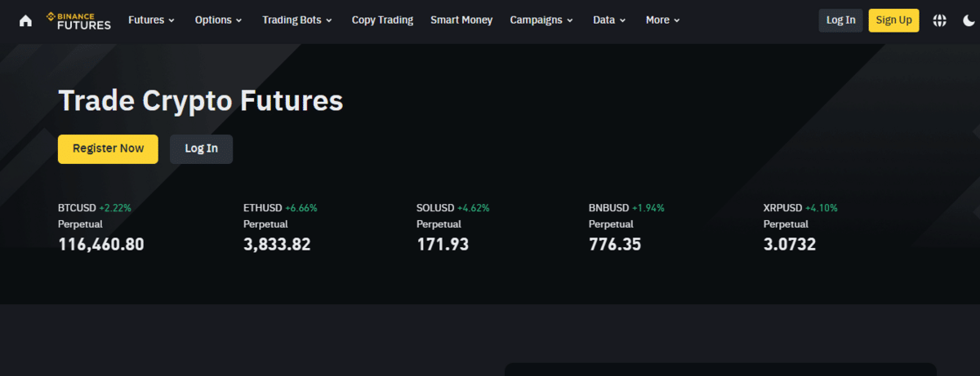This screenshot has width=980, height=376.
Task: Expand the Data dropdown menu
Action: [x=610, y=20]
